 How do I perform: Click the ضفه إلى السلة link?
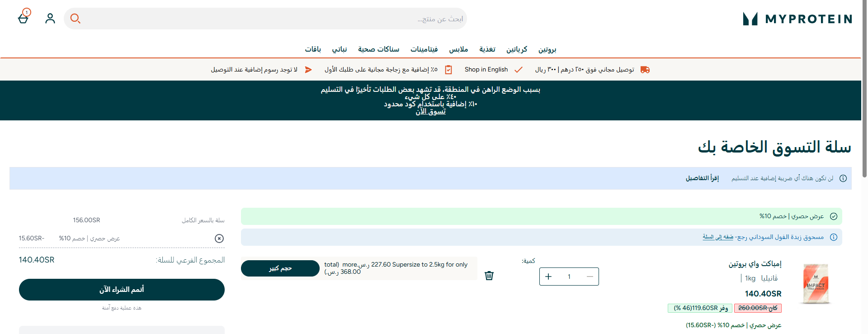click(718, 237)
